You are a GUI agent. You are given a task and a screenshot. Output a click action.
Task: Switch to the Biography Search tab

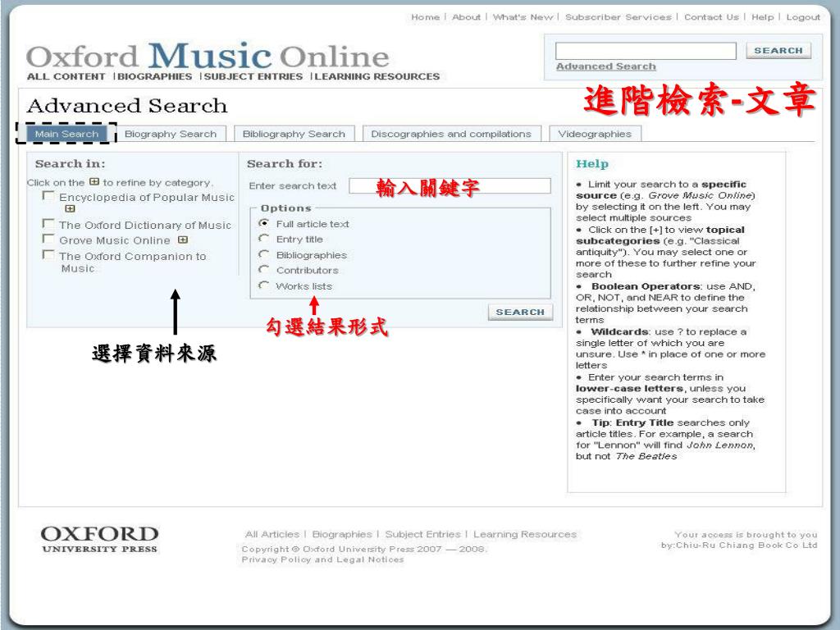(x=171, y=134)
